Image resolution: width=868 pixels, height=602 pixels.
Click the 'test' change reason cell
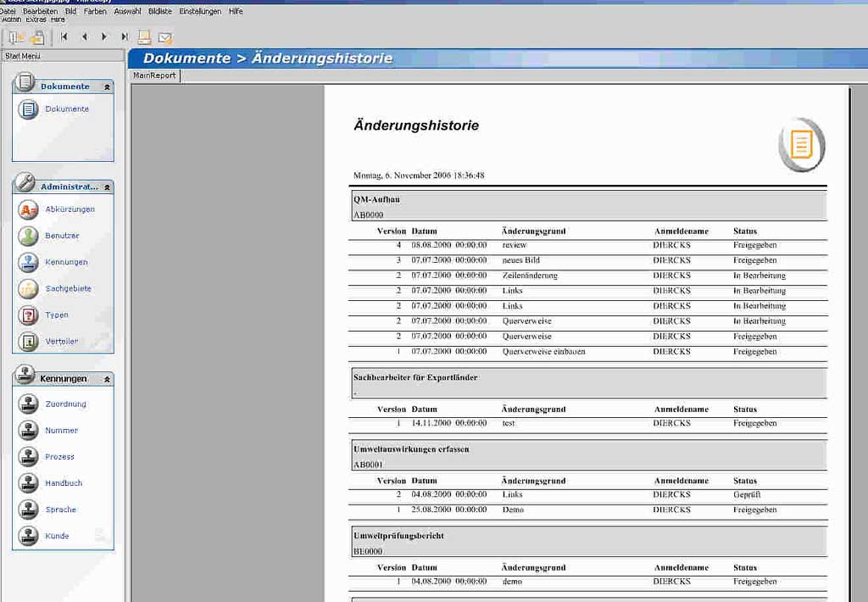tap(509, 423)
